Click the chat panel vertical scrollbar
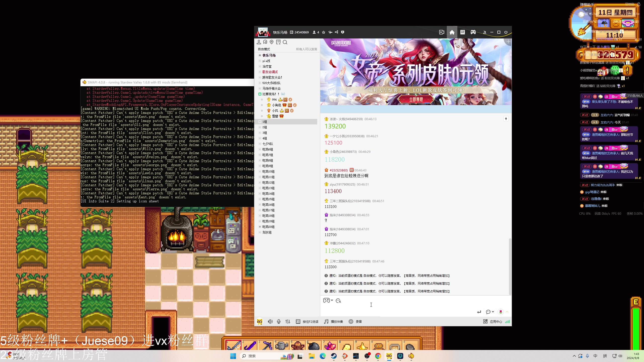Screen dimensions: 644x362 (x=510, y=266)
